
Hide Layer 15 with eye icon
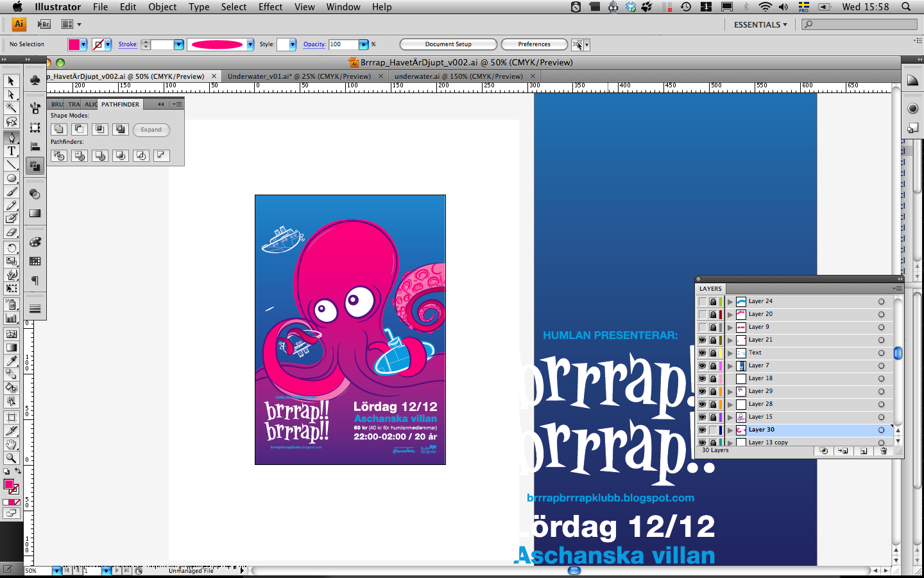coord(703,417)
